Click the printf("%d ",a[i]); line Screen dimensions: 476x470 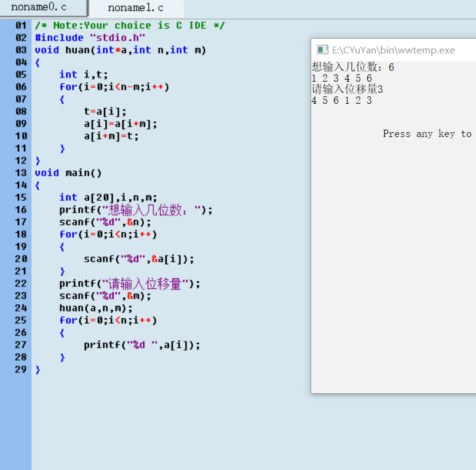[142, 345]
